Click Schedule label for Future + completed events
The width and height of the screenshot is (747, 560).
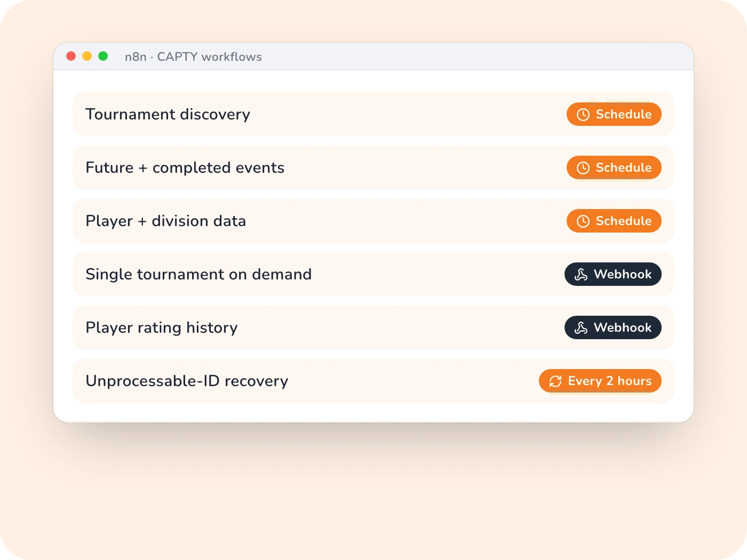click(624, 167)
